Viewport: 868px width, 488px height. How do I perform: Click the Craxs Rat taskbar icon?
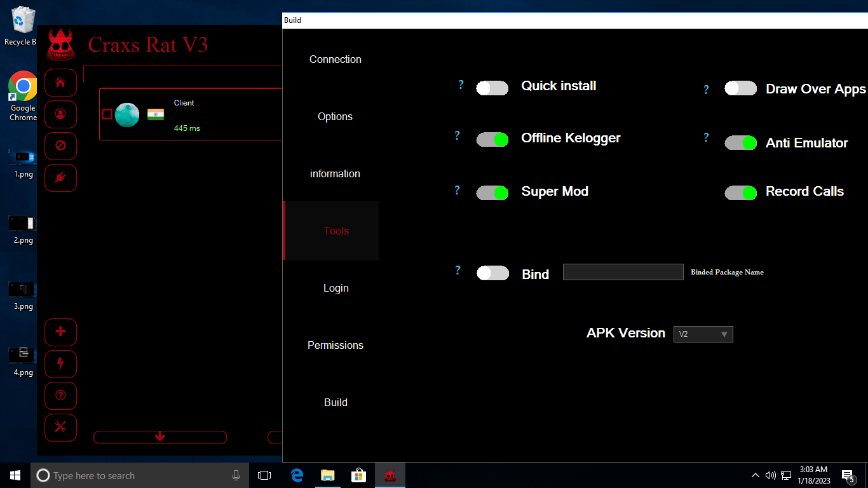(x=390, y=475)
